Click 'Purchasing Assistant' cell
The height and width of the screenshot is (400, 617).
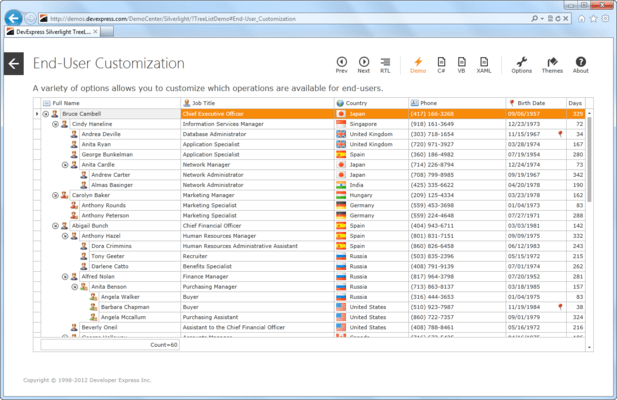[x=257, y=317]
